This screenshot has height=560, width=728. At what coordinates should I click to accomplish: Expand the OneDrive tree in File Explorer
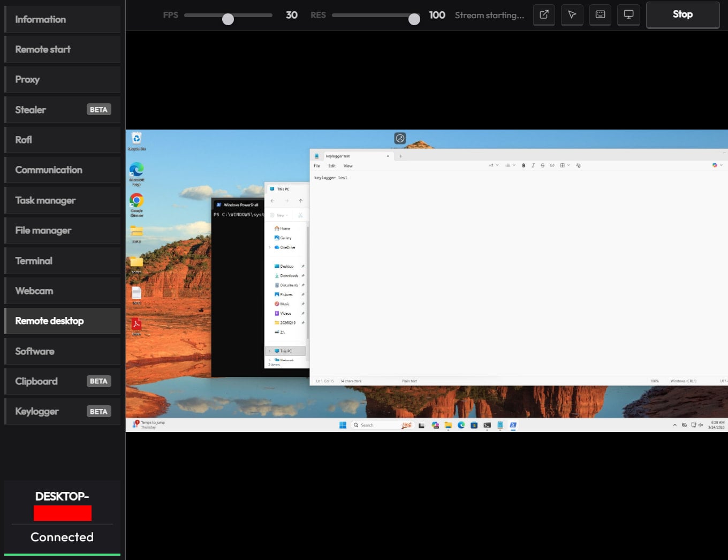(x=270, y=247)
